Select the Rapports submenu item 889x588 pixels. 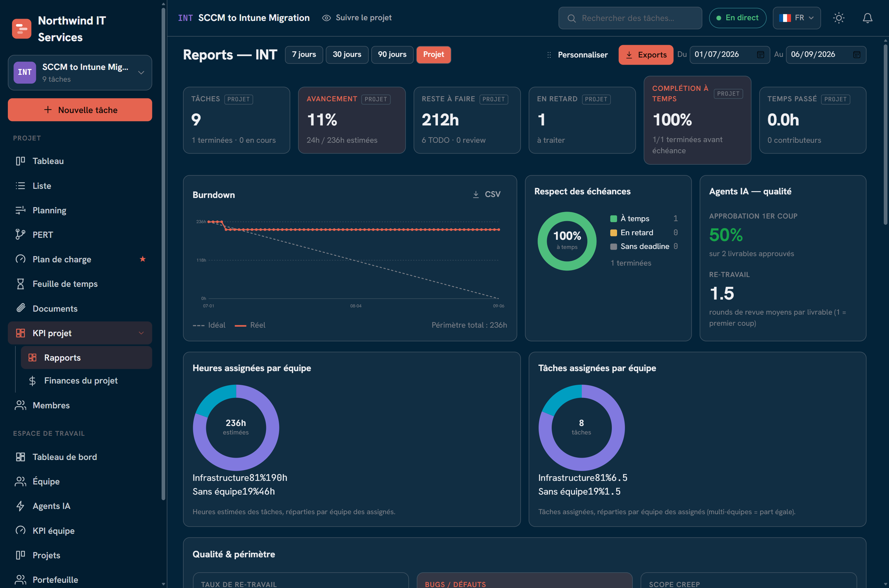click(86, 357)
